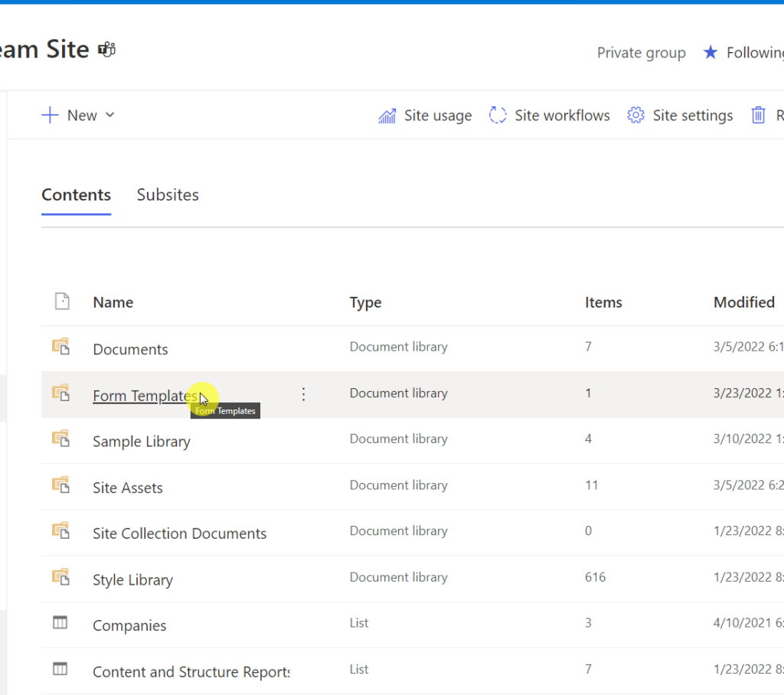Click the Private group label
This screenshot has height=695, width=784.
(x=642, y=53)
